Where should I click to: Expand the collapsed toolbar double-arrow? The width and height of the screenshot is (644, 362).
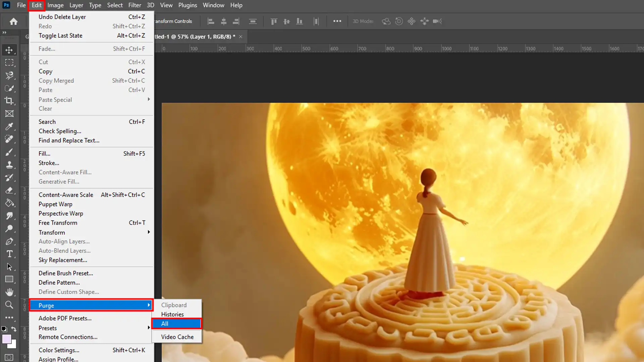pos(4,33)
